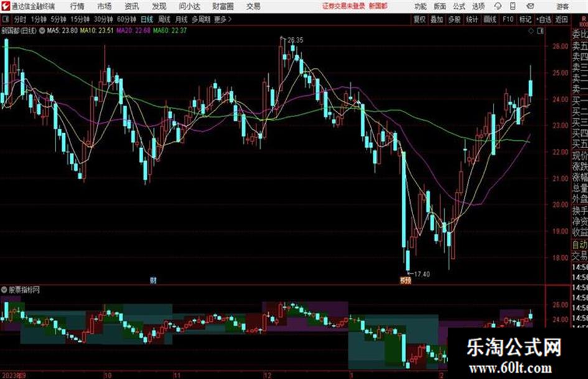Click the 2023年9 date axis label
Screen dimensions: 588x379
[x=14, y=375]
